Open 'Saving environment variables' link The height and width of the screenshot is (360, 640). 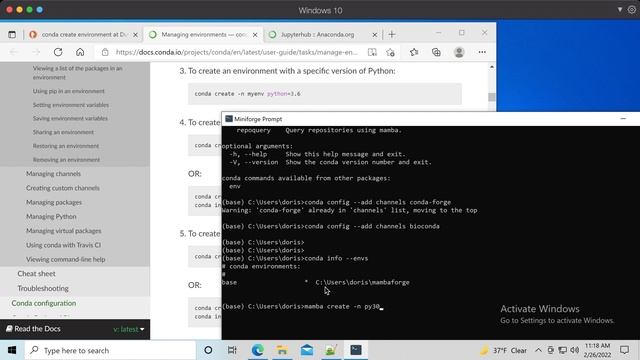pos(70,118)
